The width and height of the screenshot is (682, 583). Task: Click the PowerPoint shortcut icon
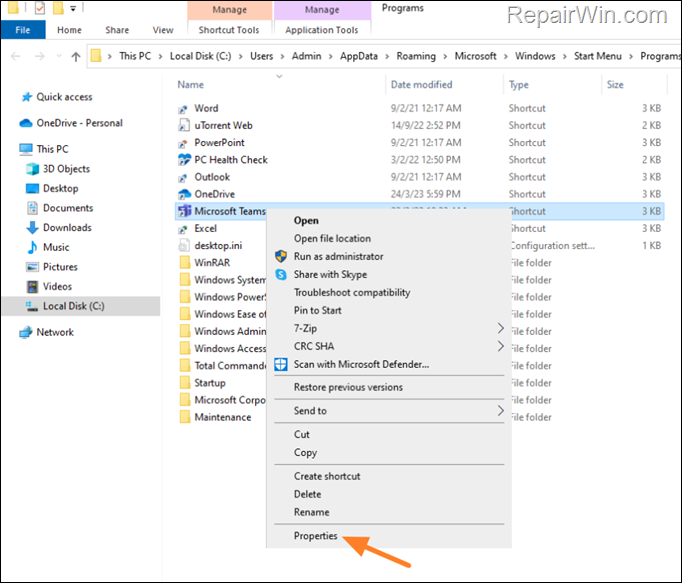click(x=184, y=143)
